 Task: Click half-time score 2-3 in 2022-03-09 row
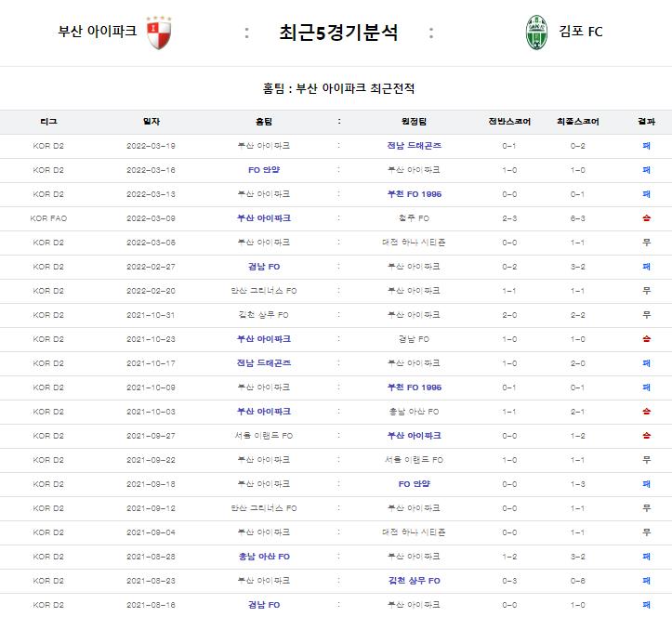coord(509,218)
